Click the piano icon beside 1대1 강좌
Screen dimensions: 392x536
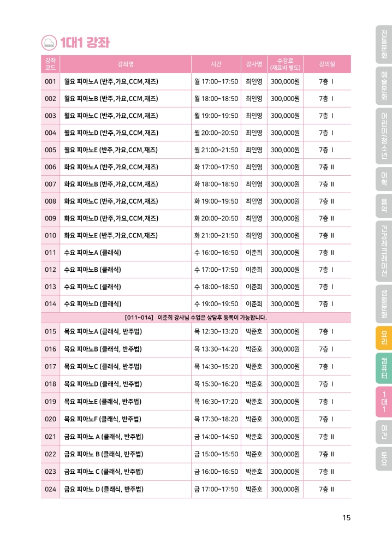click(x=49, y=43)
